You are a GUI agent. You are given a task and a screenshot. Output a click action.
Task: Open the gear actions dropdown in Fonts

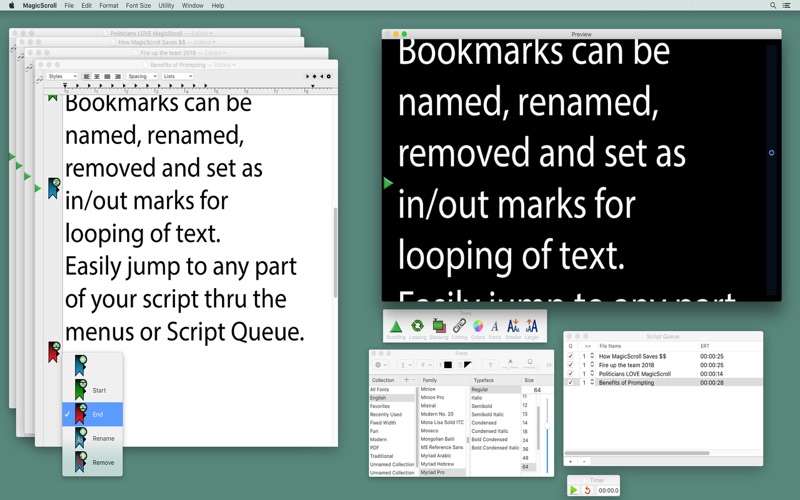381,365
